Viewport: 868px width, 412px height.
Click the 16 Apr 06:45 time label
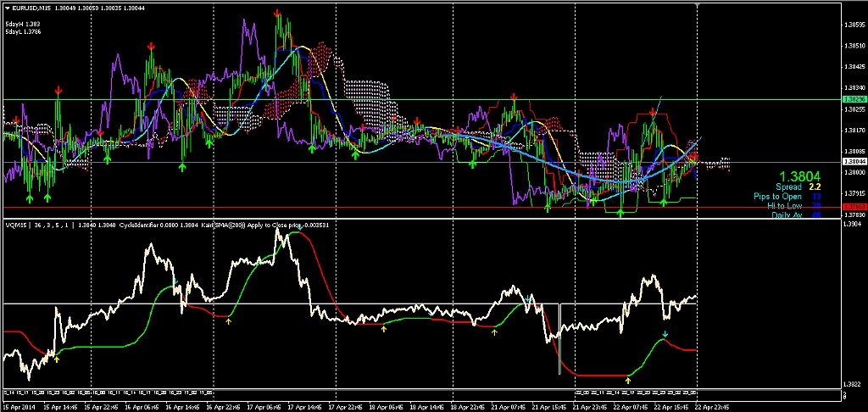[142, 406]
